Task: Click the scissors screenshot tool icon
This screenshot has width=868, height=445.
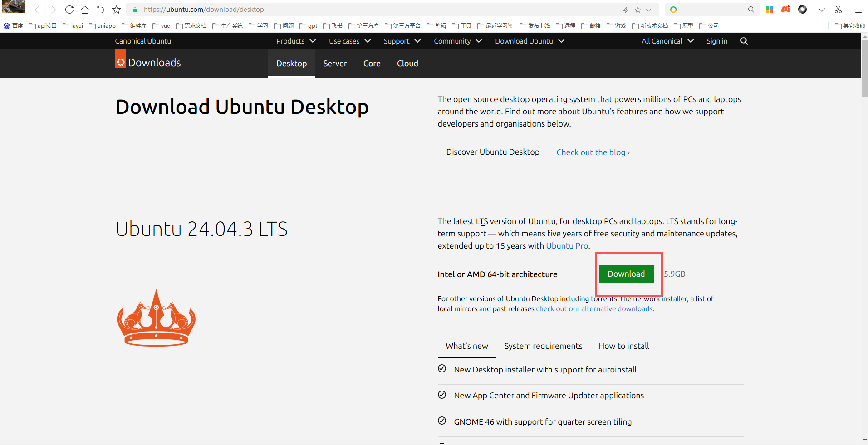Action: [838, 10]
